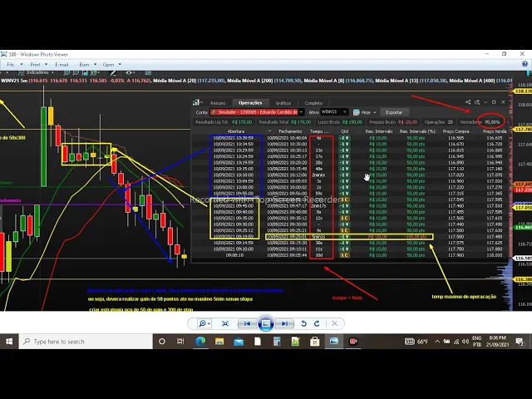Screen dimensions: 532x399
Task: Open Task View on the taskbar
Action: 180,342
